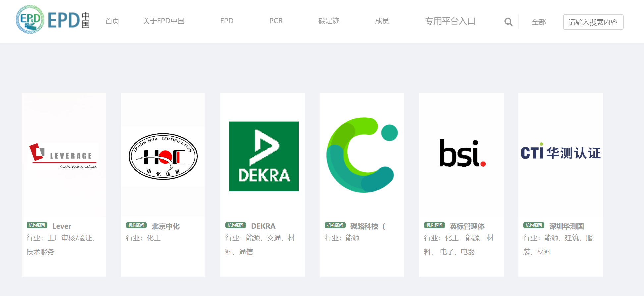This screenshot has height=296, width=644.
Task: Focus the 请输入搜索内容 search field
Action: coord(593,22)
